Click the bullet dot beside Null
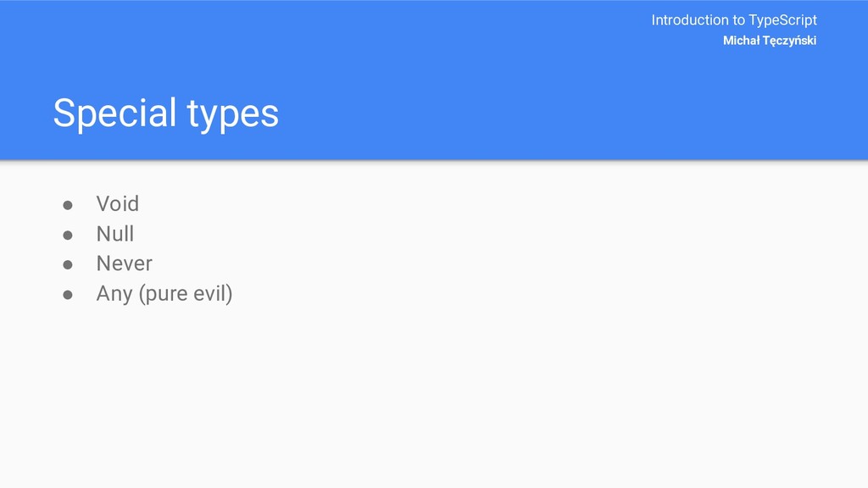The image size is (868, 488). click(x=68, y=236)
